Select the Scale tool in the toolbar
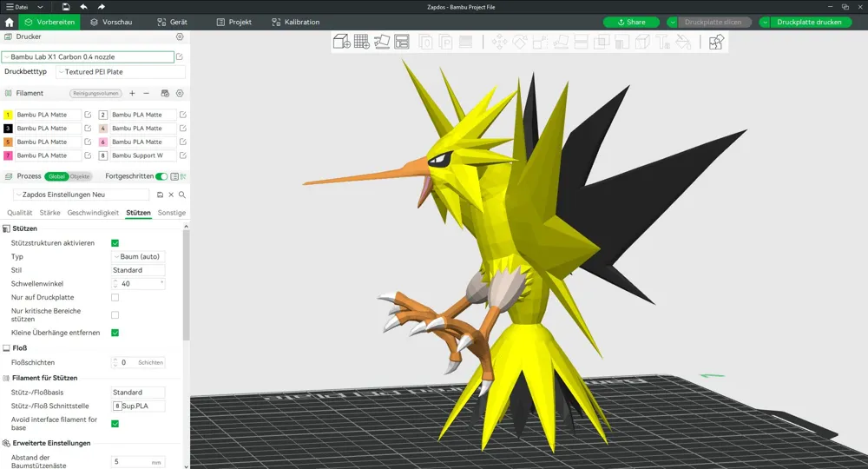Screen dimensions: 868x469 pos(540,42)
